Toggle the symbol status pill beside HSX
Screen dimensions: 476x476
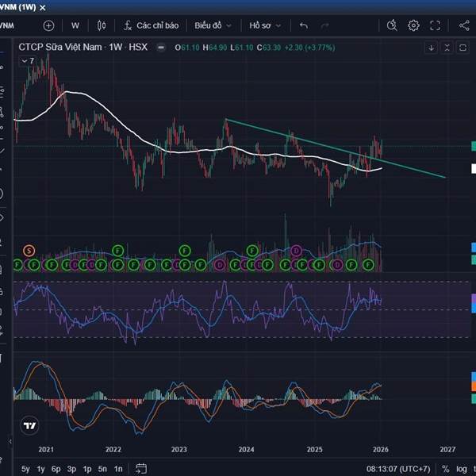coord(160,48)
